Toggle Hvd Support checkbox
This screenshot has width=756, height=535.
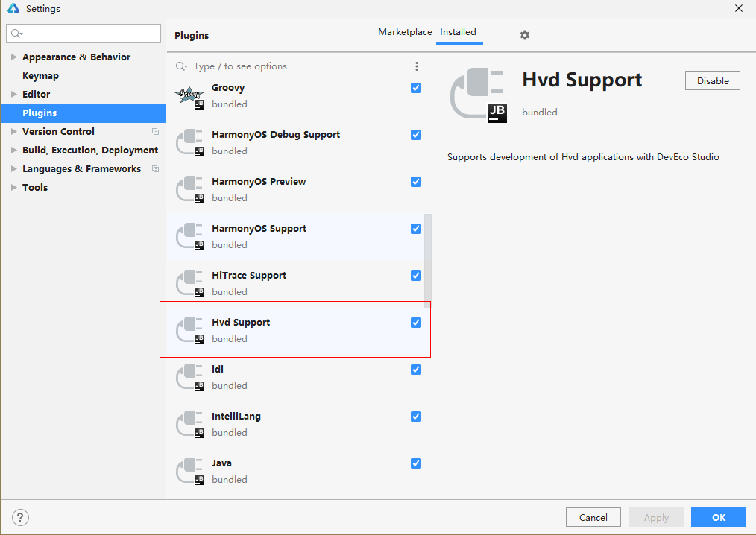[x=416, y=323]
